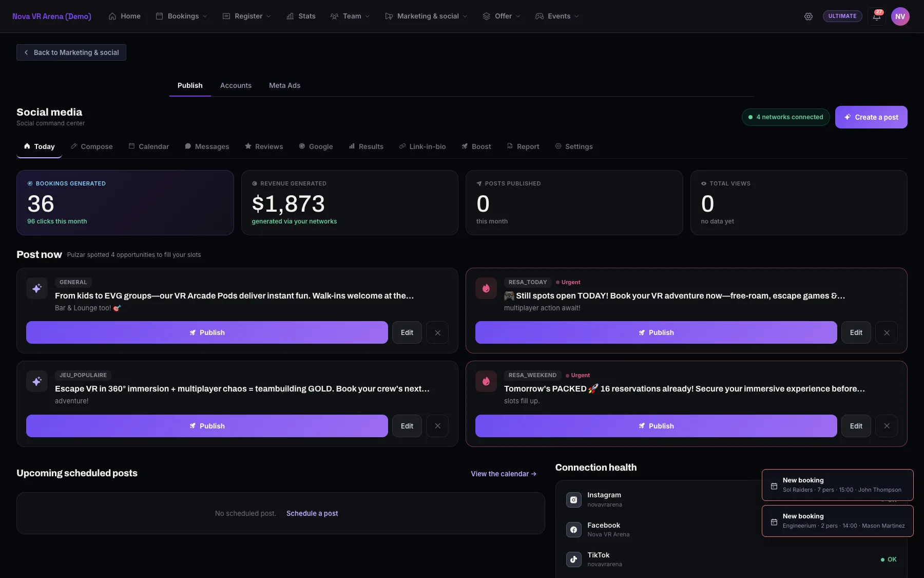Open the Results sub-tab
Screen dimensions: 924x578
[x=366, y=146]
